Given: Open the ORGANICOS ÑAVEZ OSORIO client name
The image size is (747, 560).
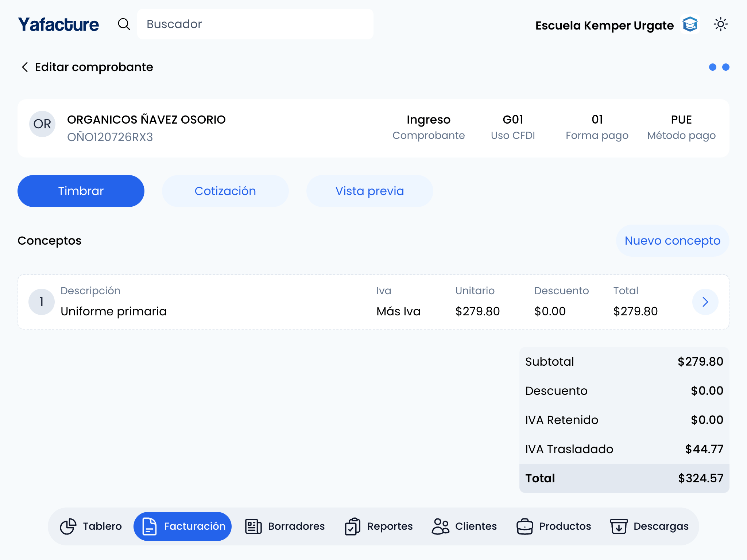Looking at the screenshot, I should coord(146,120).
